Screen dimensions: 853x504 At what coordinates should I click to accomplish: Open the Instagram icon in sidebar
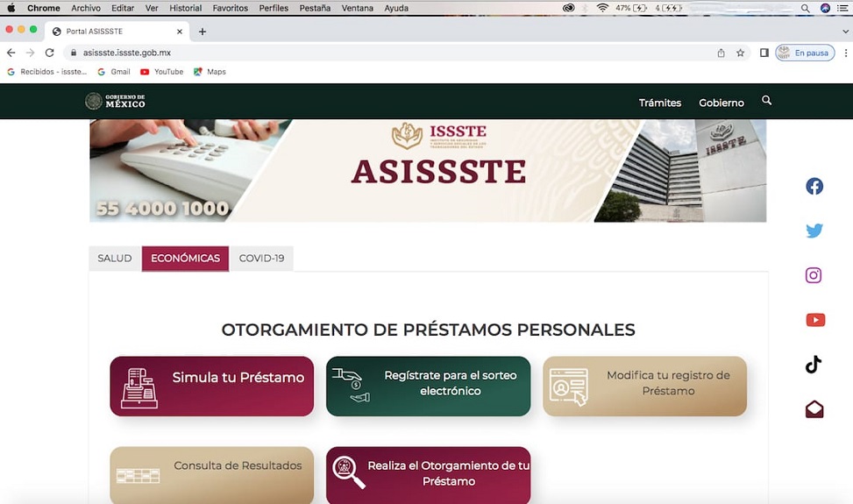click(x=814, y=275)
